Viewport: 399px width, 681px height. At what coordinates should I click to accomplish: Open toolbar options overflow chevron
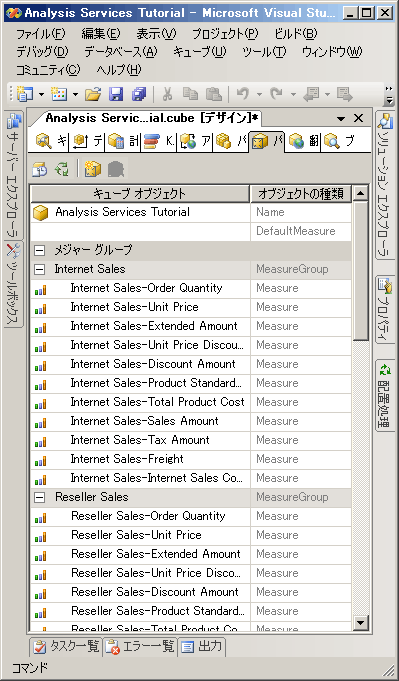[389, 95]
